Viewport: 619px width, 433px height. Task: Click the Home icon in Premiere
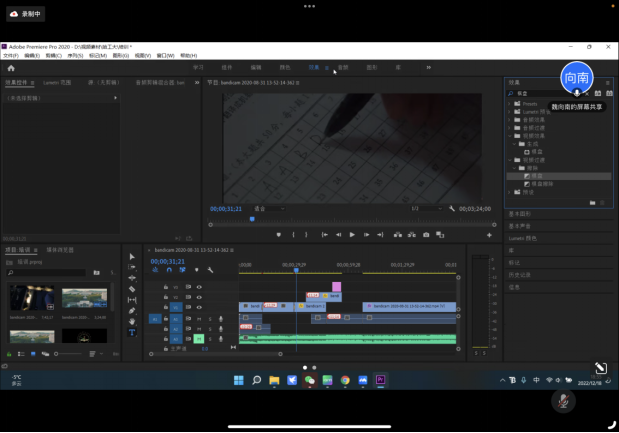tap(9, 67)
